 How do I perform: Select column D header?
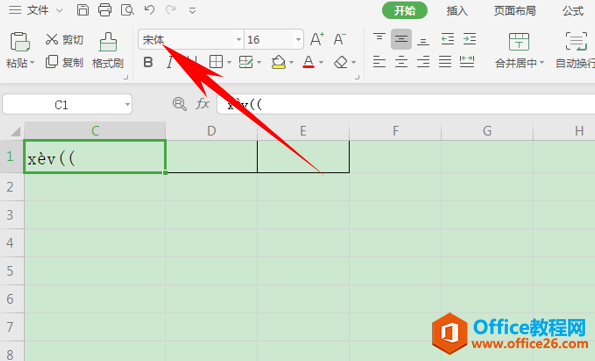point(211,131)
